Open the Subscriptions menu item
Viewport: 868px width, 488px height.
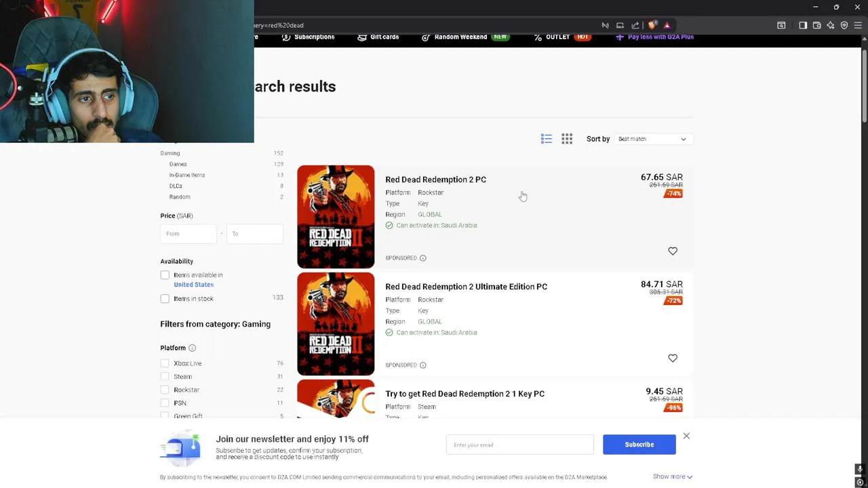(308, 37)
